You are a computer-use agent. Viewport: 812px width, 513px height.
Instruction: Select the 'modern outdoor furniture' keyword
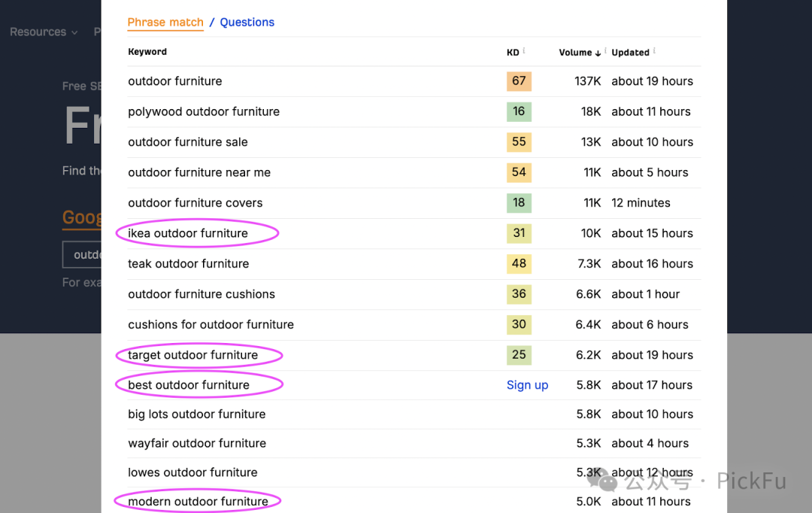(198, 502)
